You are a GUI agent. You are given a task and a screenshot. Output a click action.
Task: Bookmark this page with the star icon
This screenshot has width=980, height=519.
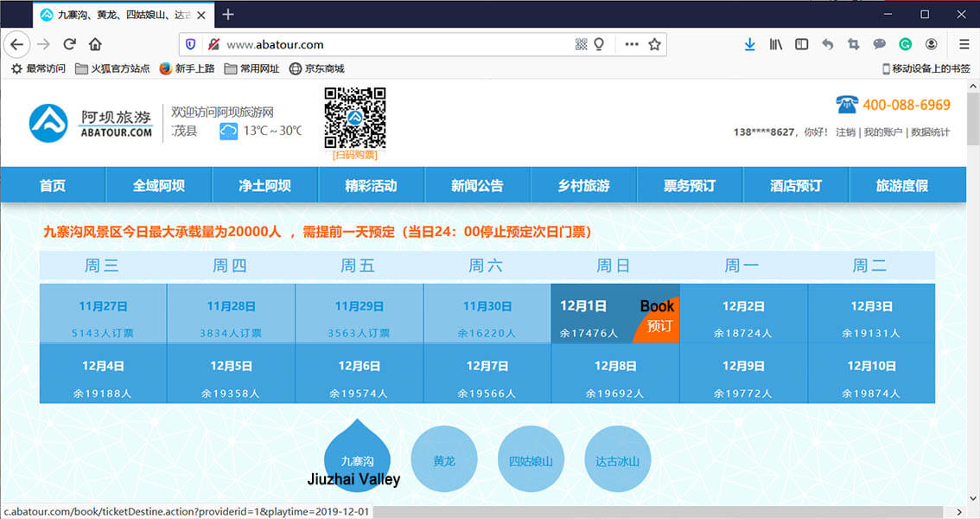[x=654, y=44]
